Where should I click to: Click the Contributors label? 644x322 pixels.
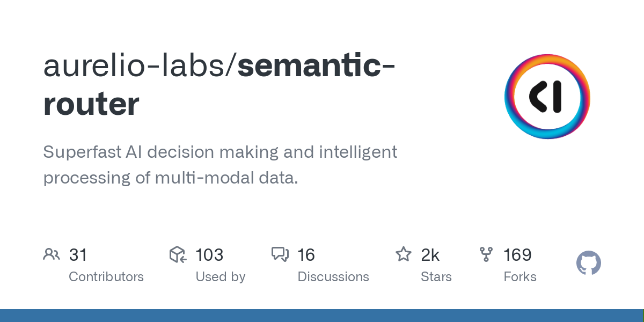[x=106, y=277]
